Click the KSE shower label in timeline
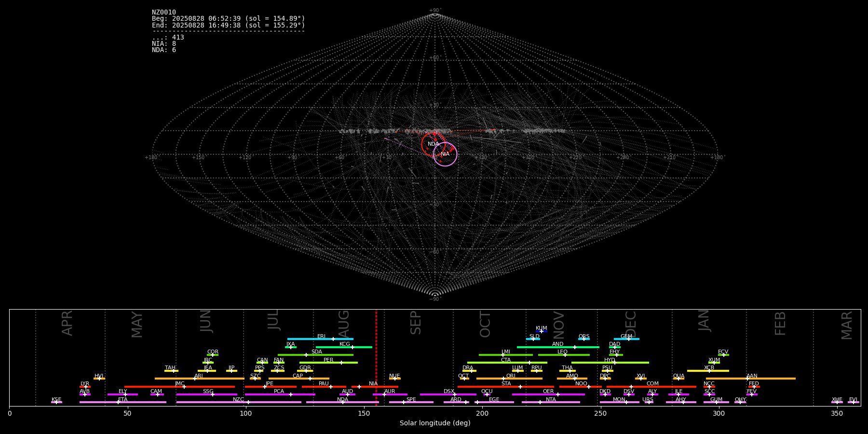 pyautogui.click(x=56, y=400)
